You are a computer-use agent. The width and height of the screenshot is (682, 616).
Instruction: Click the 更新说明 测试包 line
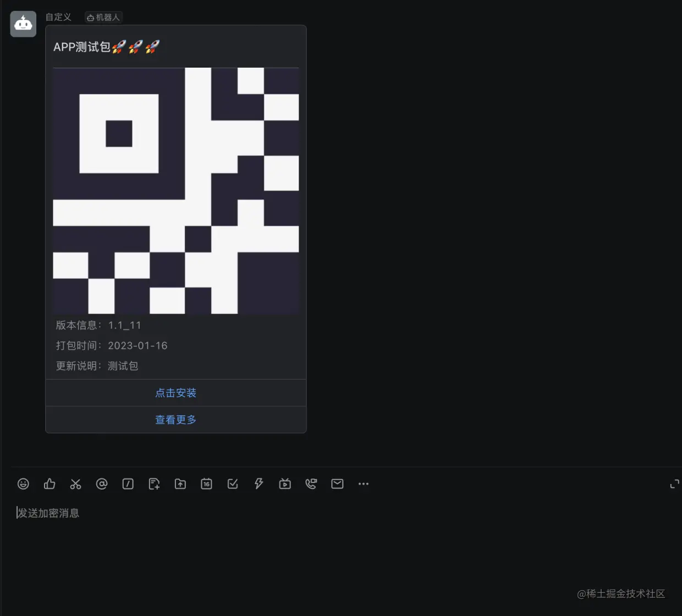click(97, 366)
